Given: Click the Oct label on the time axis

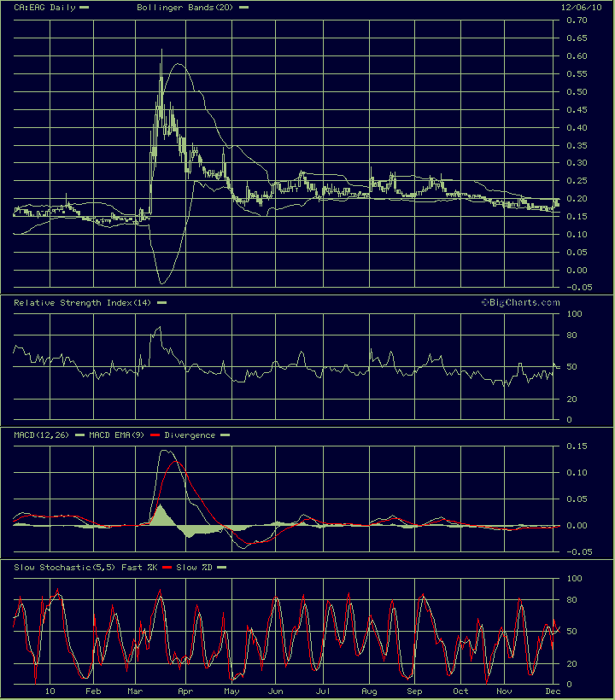Looking at the screenshot, I should [460, 691].
